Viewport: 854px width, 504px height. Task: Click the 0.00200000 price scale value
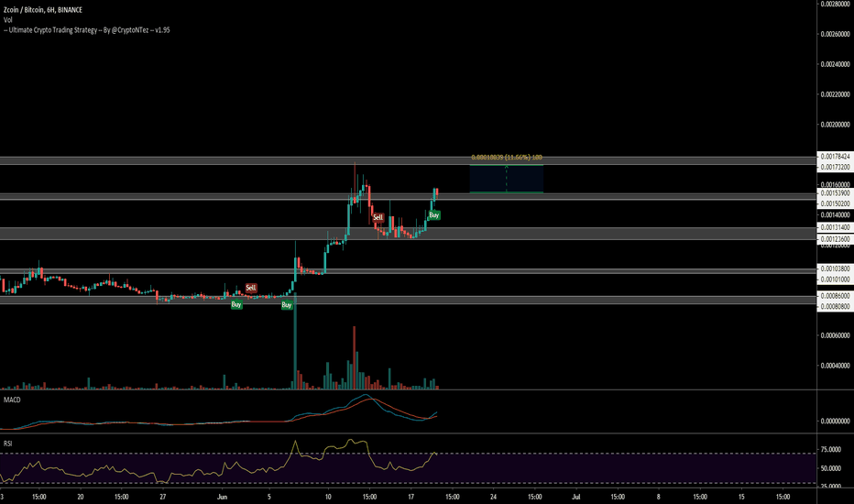[x=835, y=125]
